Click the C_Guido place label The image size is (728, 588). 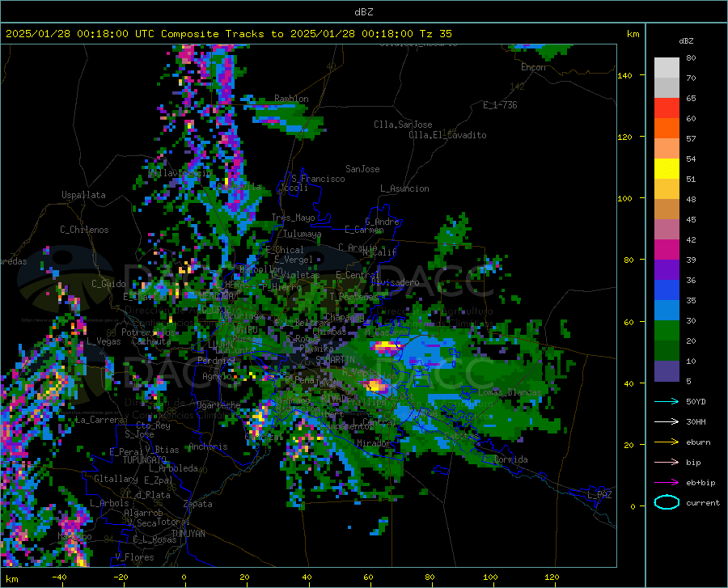108,284
